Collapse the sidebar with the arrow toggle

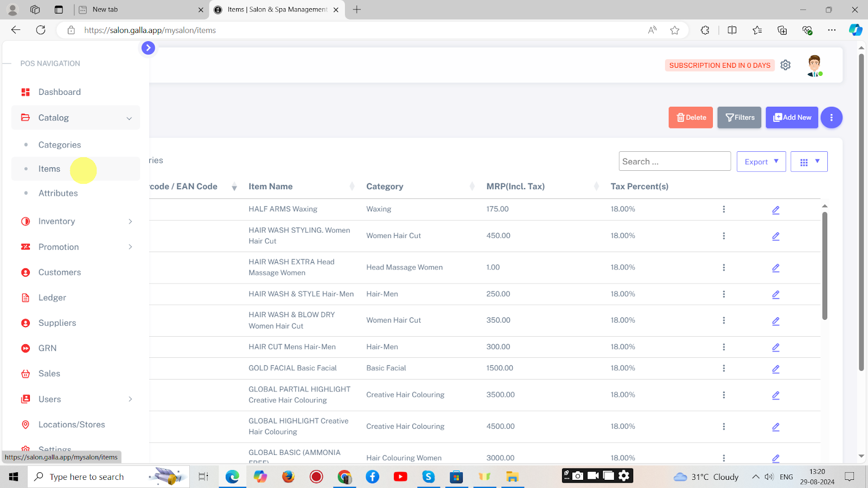pyautogui.click(x=148, y=48)
